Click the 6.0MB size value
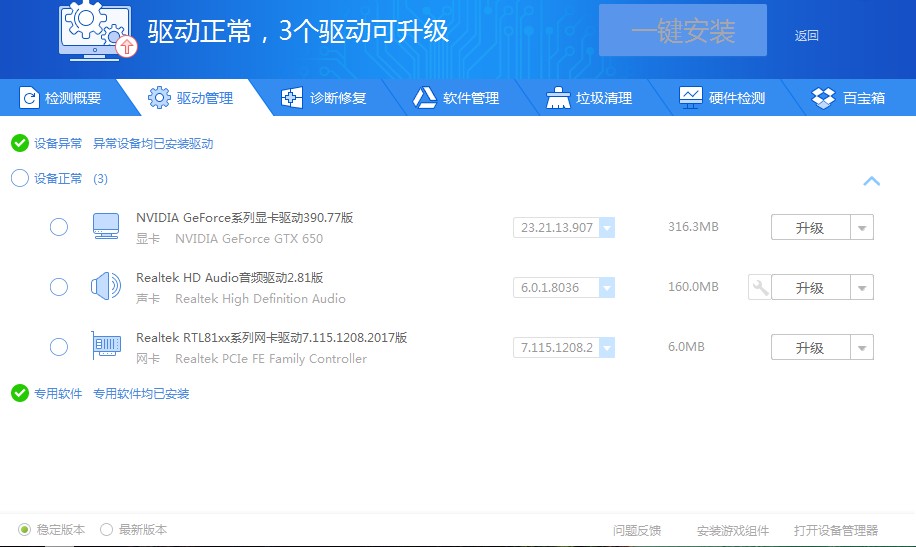The height and width of the screenshot is (547, 916). [686, 347]
